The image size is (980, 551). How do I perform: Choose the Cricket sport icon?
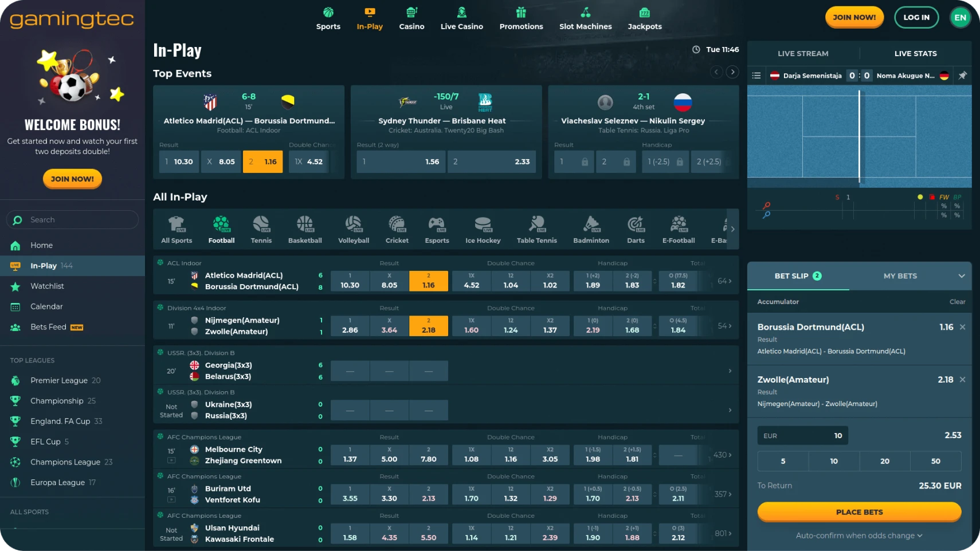pyautogui.click(x=397, y=224)
